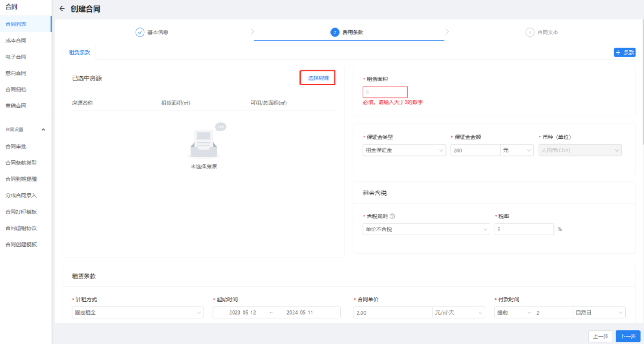The width and height of the screenshot is (644, 344).
Task: Click the 基本信息 completed checkmark icon
Action: (140, 32)
